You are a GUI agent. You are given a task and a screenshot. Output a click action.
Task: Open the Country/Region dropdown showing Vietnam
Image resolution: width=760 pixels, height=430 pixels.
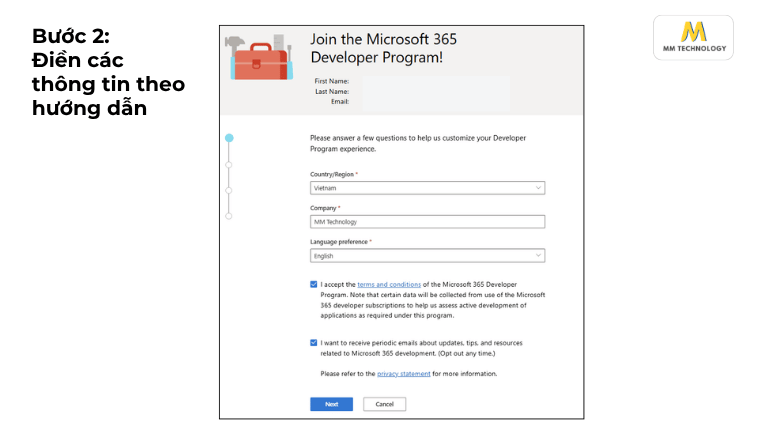[427, 188]
